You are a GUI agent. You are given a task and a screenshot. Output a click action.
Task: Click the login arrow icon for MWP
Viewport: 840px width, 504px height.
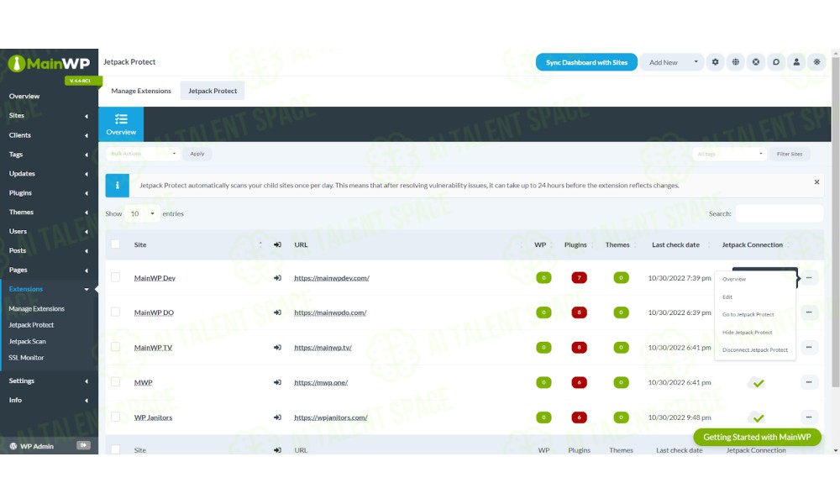(277, 382)
